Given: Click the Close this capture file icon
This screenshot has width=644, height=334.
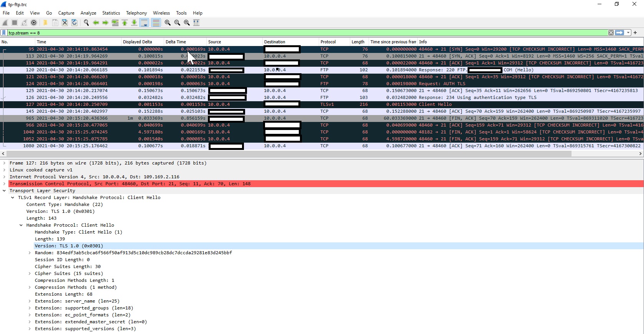Looking at the screenshot, I should coord(65,23).
